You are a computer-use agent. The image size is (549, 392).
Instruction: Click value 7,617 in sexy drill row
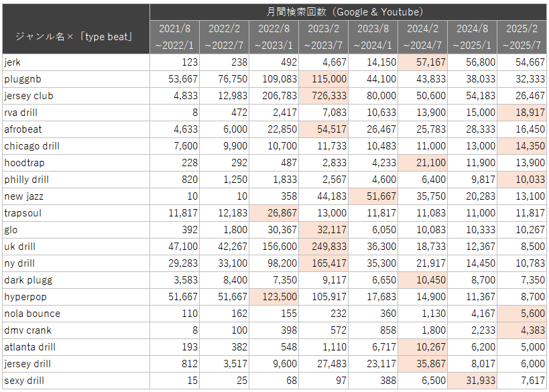tap(522, 381)
